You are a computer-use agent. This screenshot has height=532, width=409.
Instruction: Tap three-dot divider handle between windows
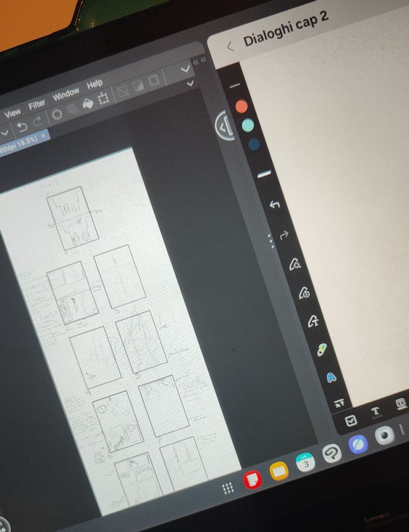271,241
